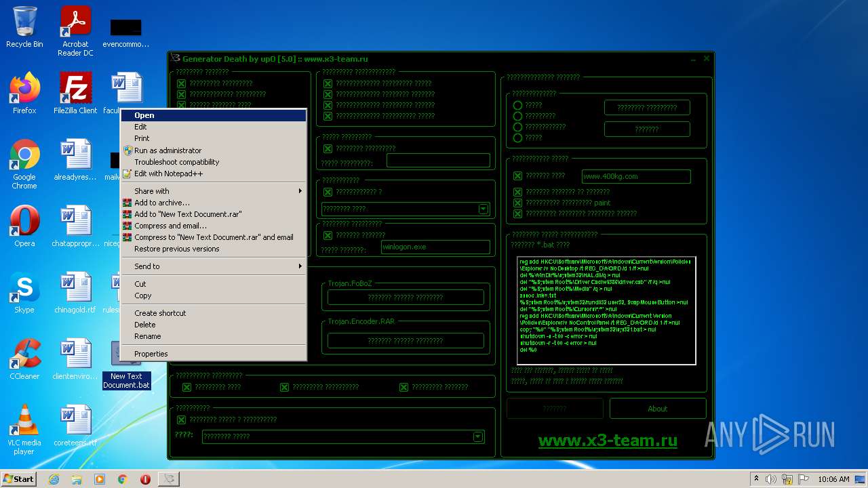Viewport: 868px width, 488px height.
Task: Click the About button in Generator Death
Action: point(658,409)
